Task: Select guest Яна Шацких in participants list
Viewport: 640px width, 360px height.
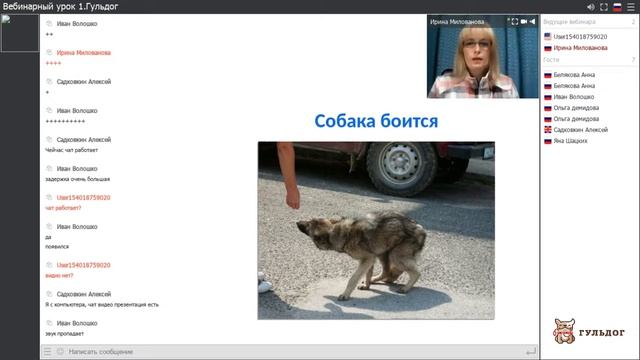Action: [x=570, y=141]
